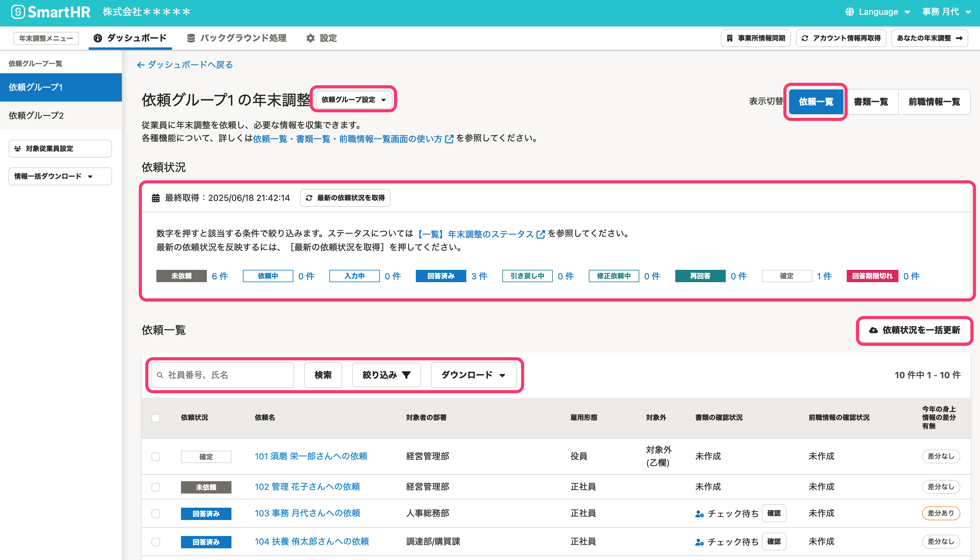Screen dimensions: 980x560
Task: Select 依頼グループ2 in sidebar
Action: click(61, 115)
